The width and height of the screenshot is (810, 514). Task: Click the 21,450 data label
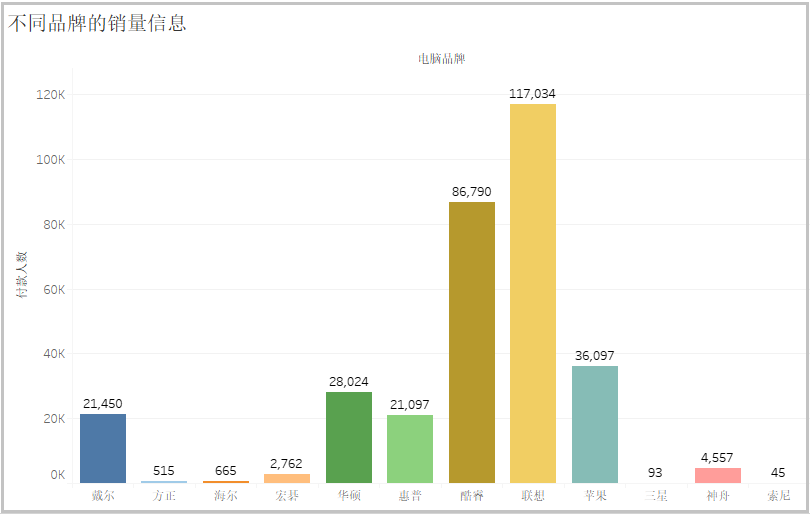(x=103, y=404)
